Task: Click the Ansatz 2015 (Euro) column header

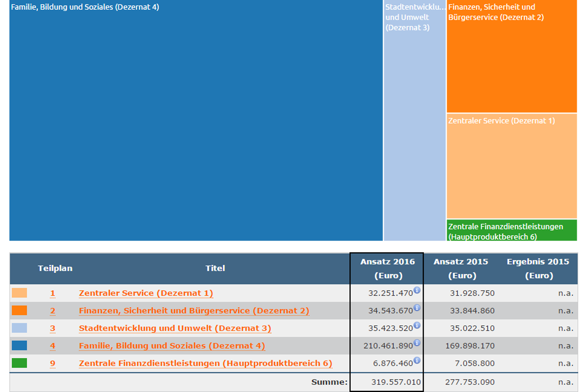Action: [461, 269]
